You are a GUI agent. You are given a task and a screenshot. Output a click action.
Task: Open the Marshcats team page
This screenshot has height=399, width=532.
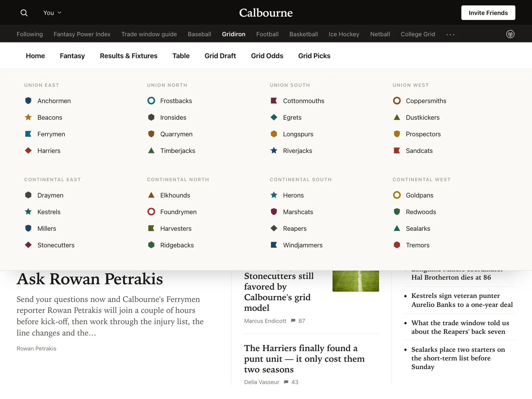click(298, 212)
